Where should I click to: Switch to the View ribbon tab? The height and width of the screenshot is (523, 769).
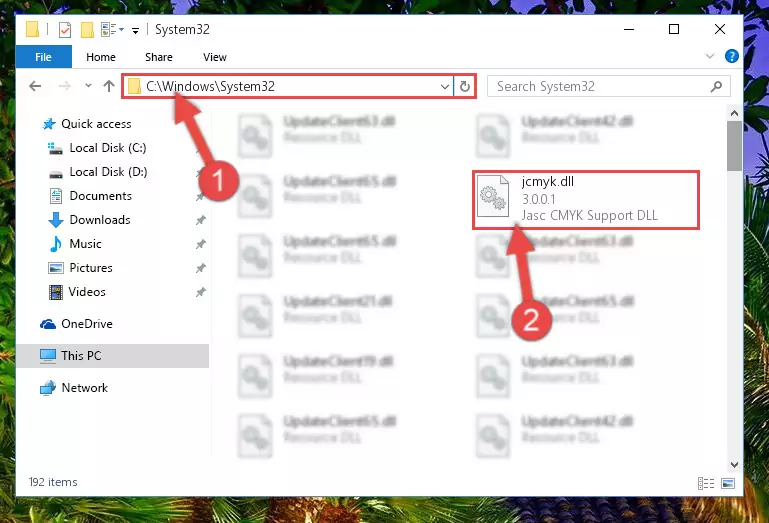pos(215,57)
